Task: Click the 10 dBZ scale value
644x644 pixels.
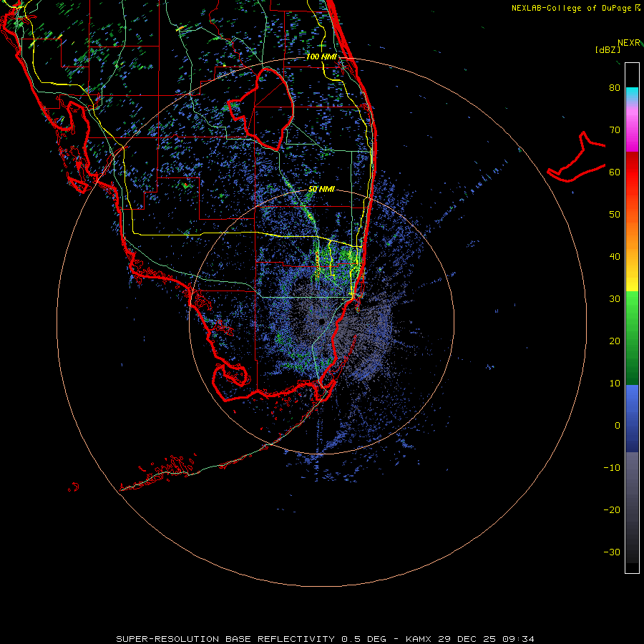Action: pos(615,384)
